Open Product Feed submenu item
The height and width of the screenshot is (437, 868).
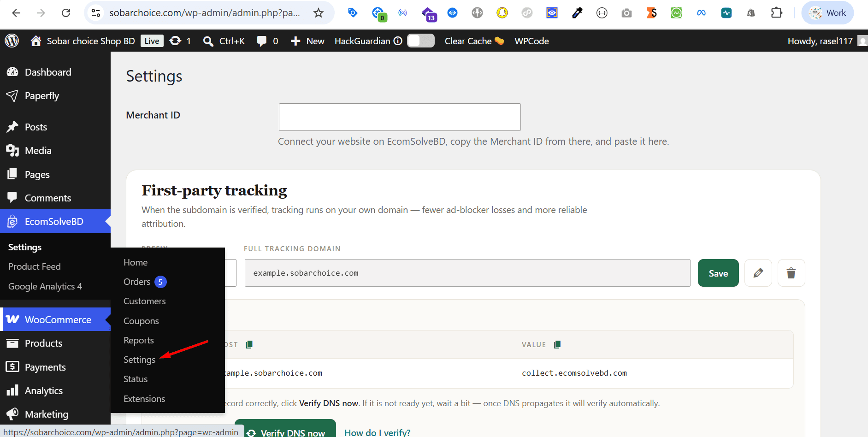(35, 266)
